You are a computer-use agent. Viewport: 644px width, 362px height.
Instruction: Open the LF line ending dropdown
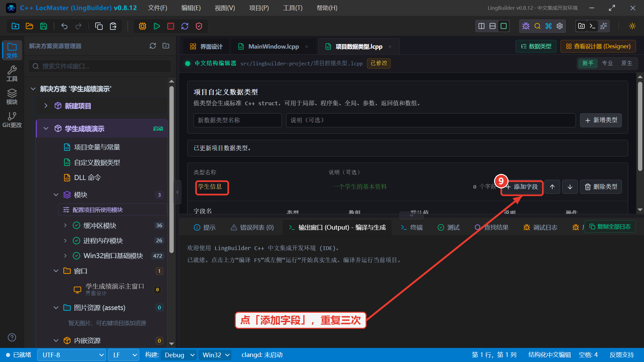123,355
